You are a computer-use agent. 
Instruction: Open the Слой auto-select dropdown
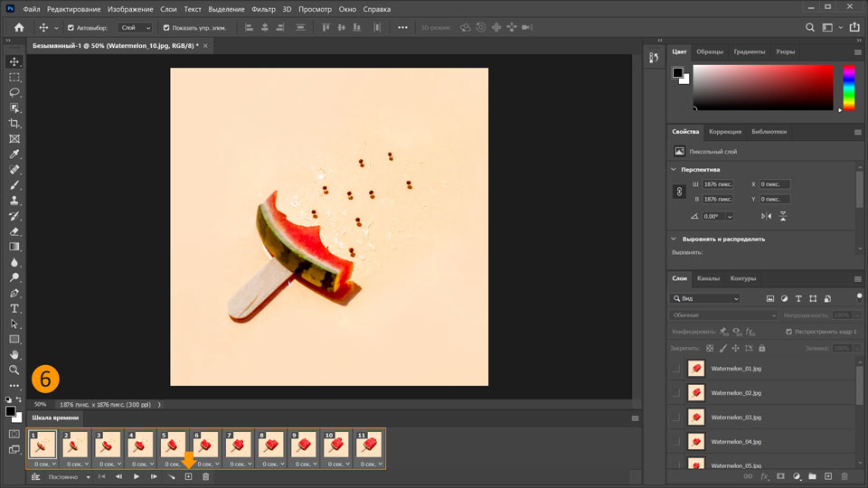pyautogui.click(x=136, y=28)
